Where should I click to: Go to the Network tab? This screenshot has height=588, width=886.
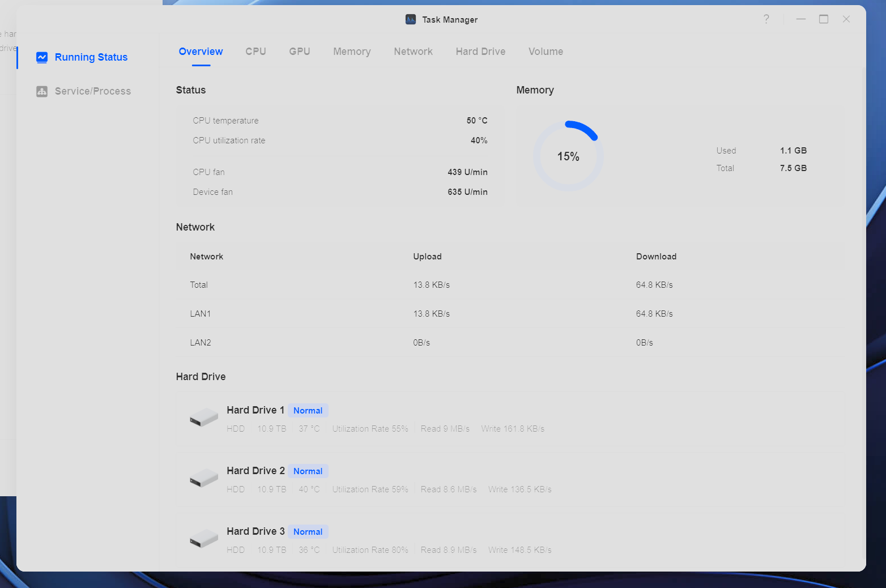click(413, 52)
